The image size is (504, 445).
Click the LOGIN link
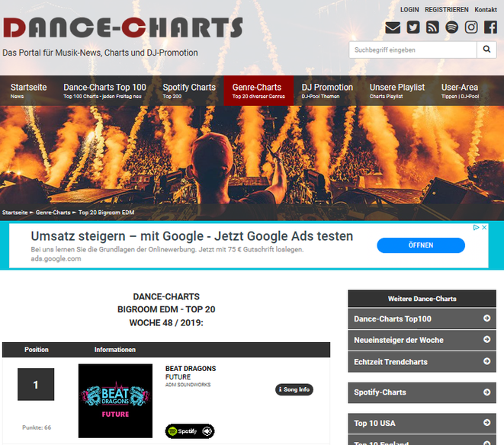(409, 10)
